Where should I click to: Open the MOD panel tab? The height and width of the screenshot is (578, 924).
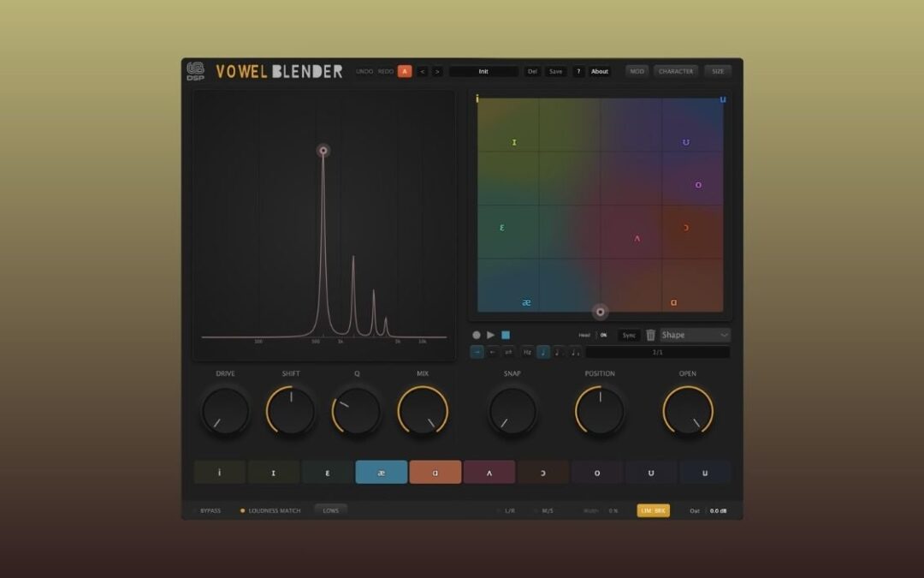click(x=637, y=71)
